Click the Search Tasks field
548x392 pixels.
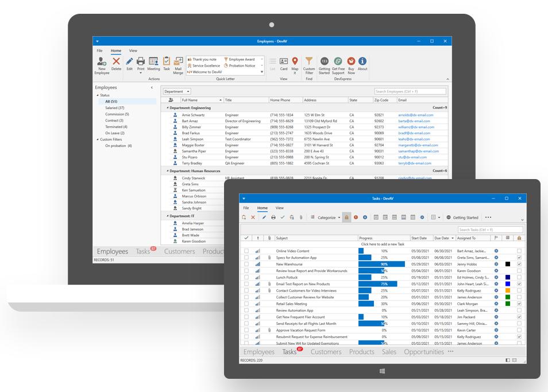(491, 230)
